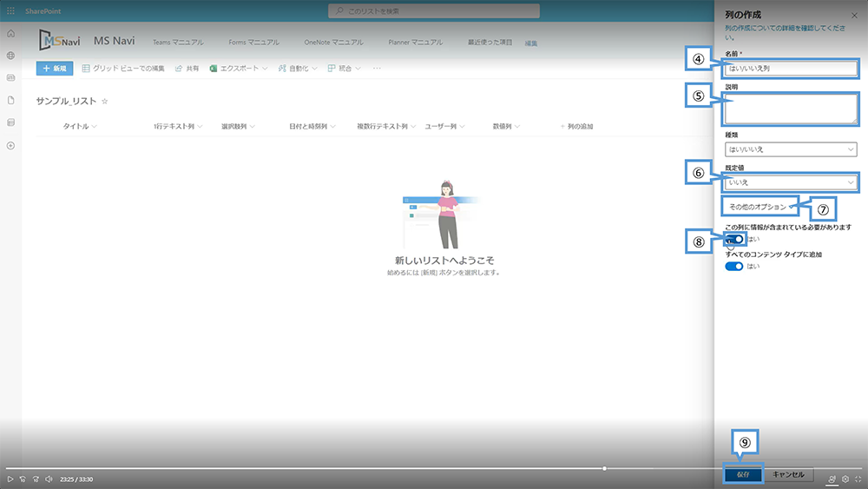Image resolution: width=868 pixels, height=489 pixels.
Task: Open 1行テキスト列 column header menu
Action: 178,126
